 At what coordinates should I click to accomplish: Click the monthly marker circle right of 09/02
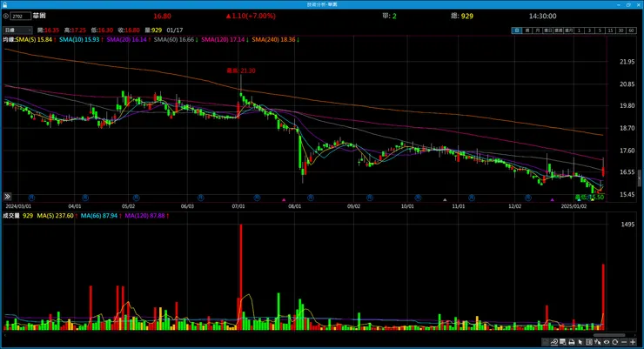point(370,198)
